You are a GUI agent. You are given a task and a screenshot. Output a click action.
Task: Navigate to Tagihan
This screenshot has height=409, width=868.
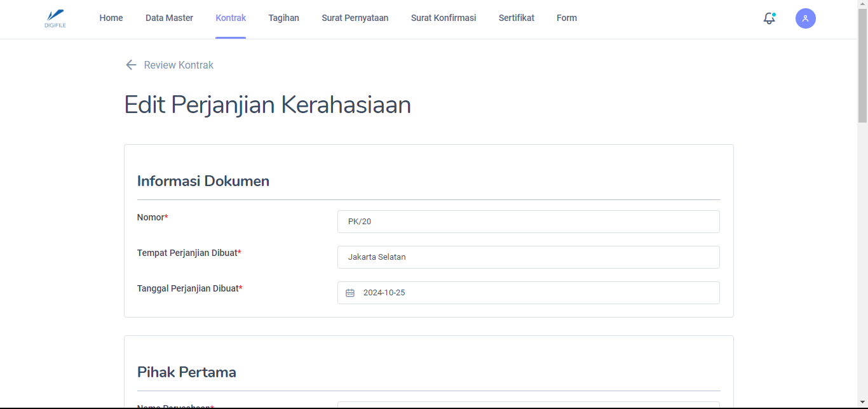283,18
